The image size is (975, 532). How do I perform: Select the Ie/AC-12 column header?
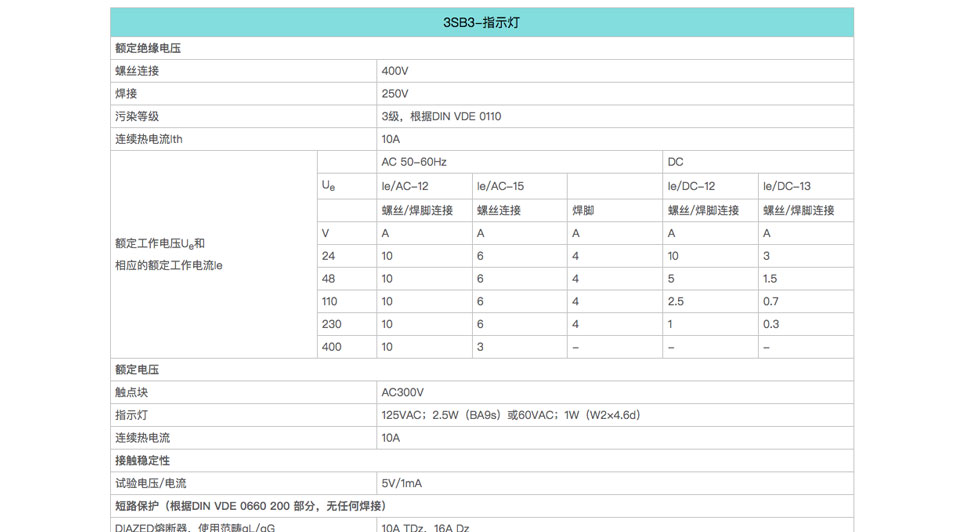click(x=405, y=186)
